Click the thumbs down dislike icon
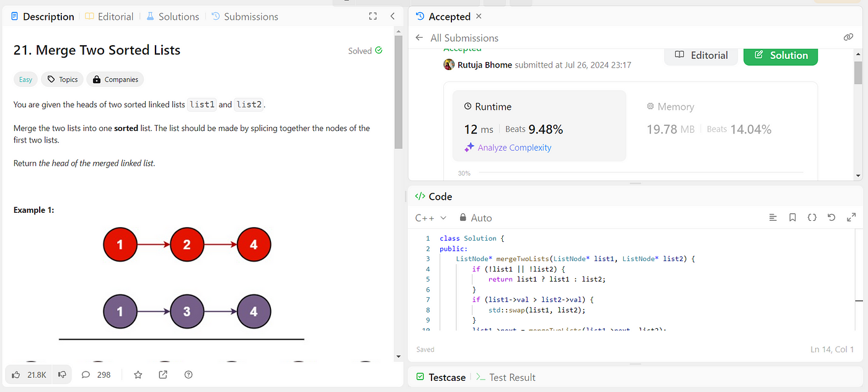 point(62,375)
